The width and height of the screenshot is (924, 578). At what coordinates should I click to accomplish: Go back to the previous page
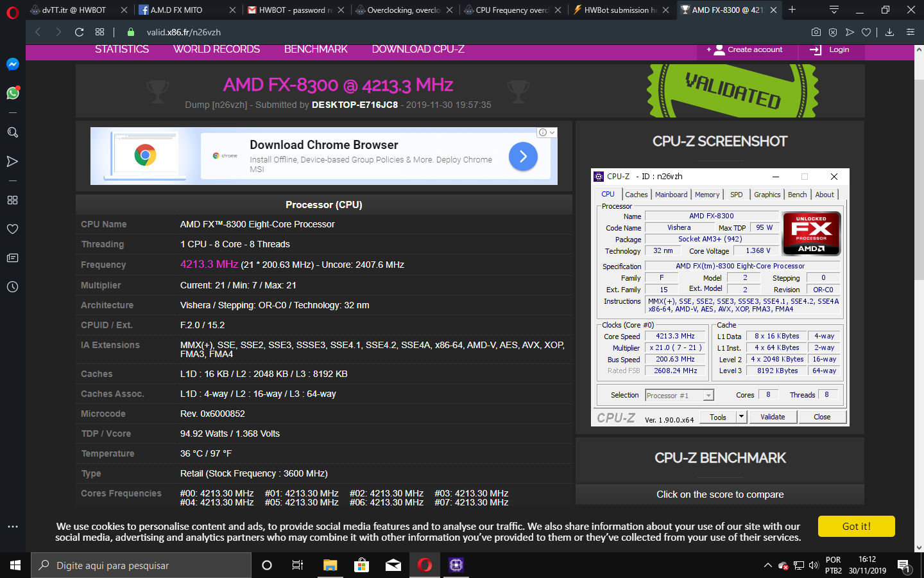pyautogui.click(x=37, y=32)
